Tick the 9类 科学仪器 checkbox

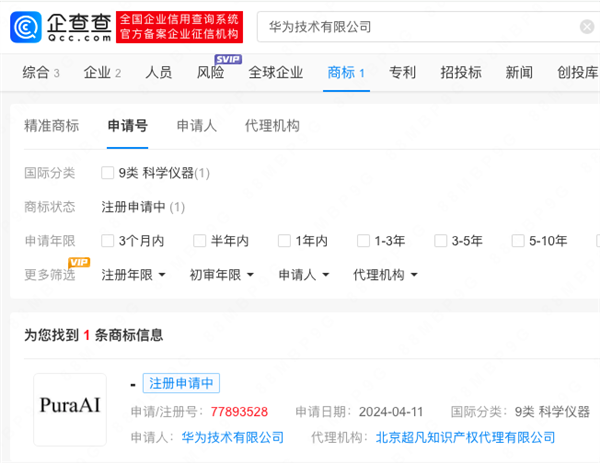(108, 173)
